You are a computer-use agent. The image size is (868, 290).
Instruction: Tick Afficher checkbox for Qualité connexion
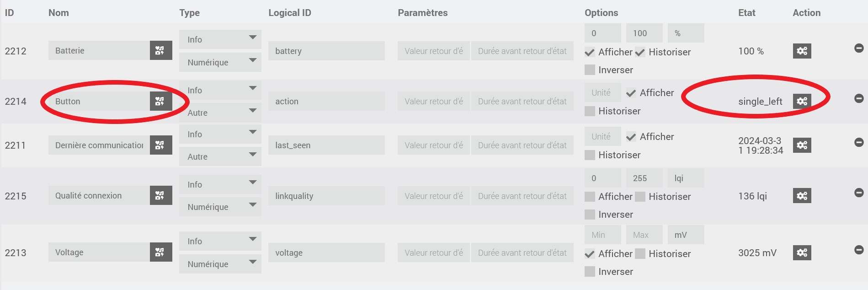pyautogui.click(x=590, y=197)
